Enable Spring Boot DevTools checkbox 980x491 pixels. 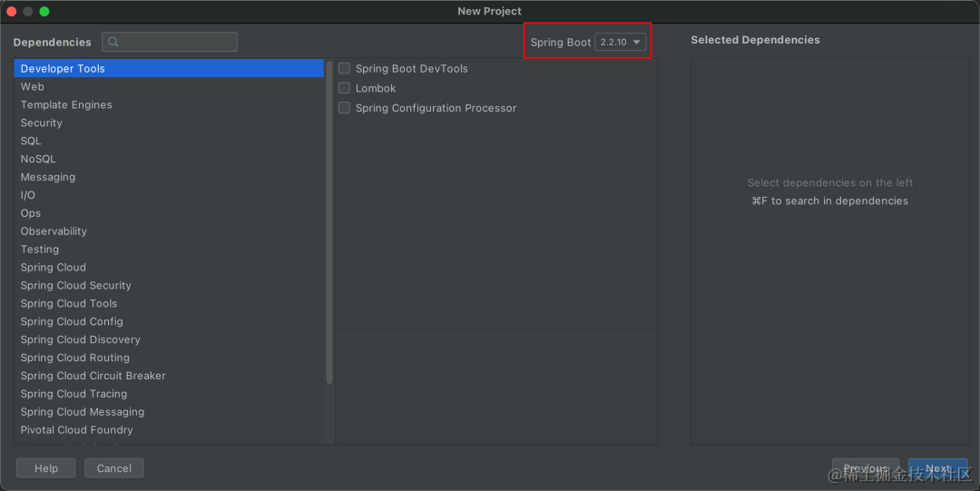click(344, 68)
